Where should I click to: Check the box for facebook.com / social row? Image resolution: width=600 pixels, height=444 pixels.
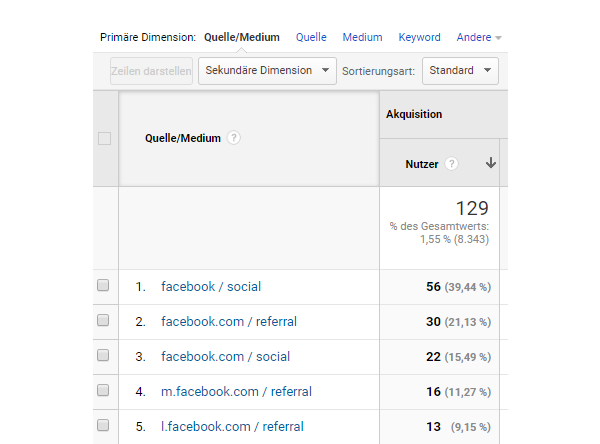pyautogui.click(x=103, y=355)
